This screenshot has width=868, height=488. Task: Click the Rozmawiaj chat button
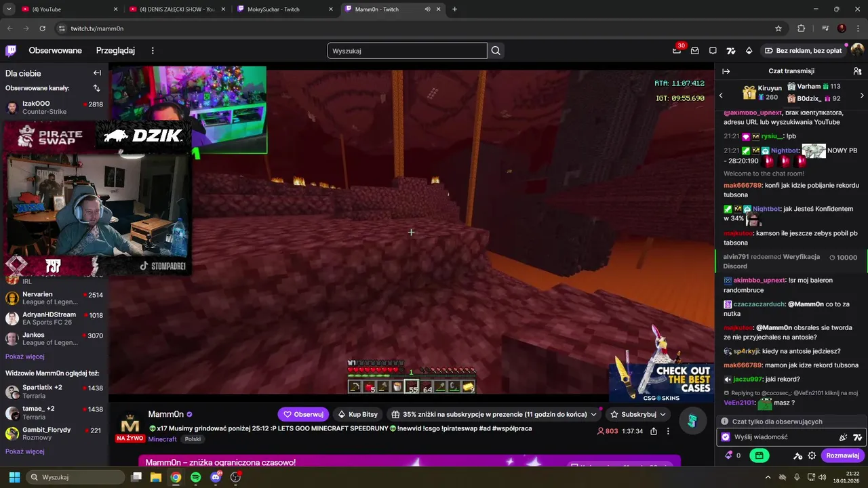coord(842,455)
